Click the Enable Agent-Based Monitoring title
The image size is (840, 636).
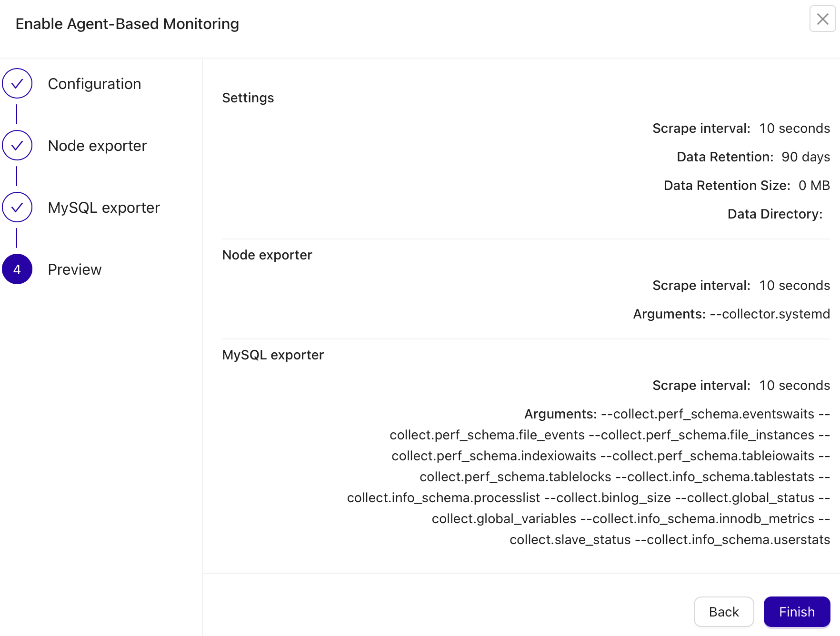[x=127, y=24]
